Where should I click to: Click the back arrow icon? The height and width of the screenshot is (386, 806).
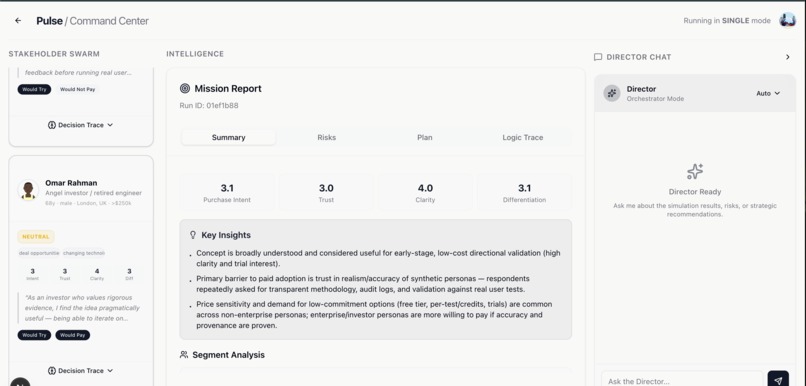pos(18,21)
